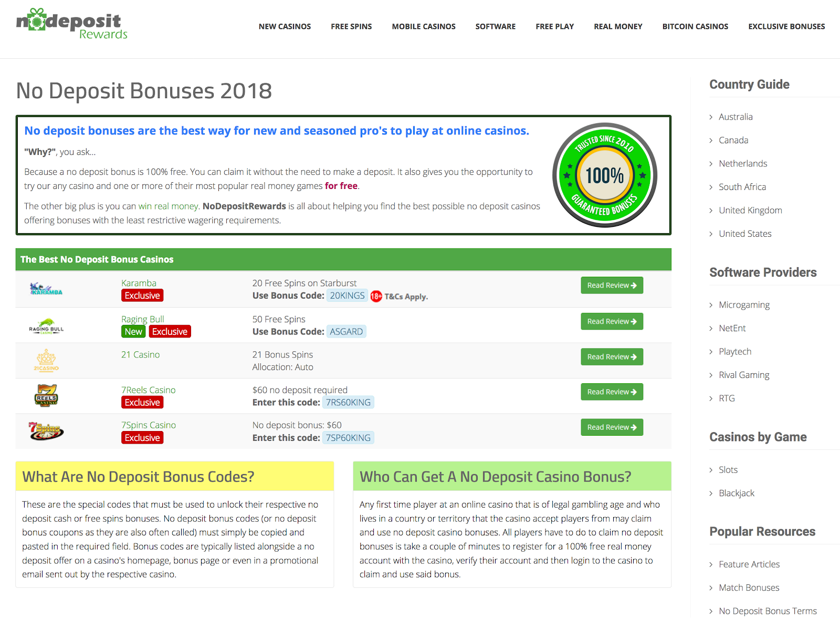Select bonus code 20KINGS
Image resolution: width=840 pixels, height=620 pixels.
347,296
